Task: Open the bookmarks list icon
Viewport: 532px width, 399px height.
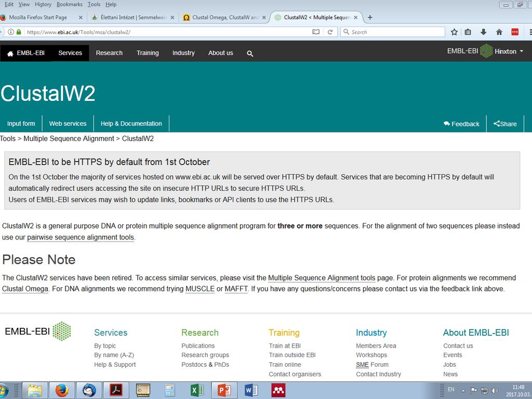Action: 468,32
